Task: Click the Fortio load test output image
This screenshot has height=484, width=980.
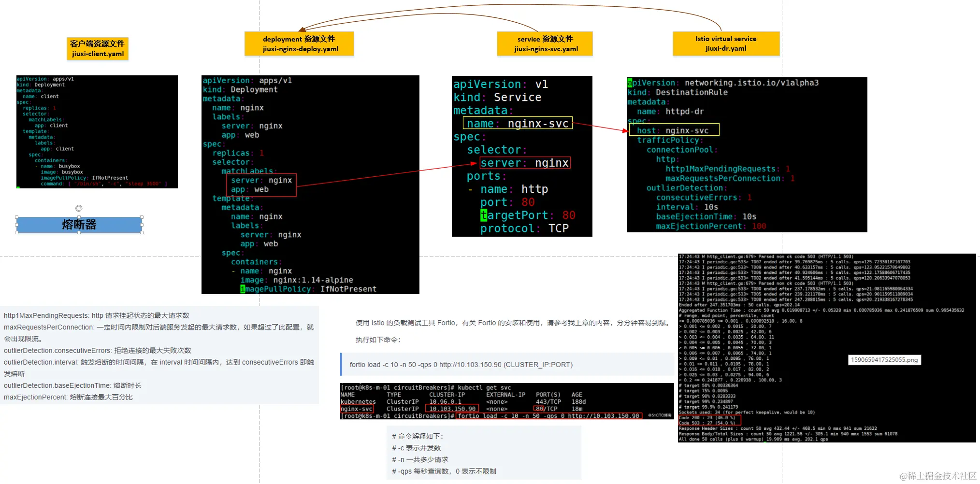Action: click(827, 348)
